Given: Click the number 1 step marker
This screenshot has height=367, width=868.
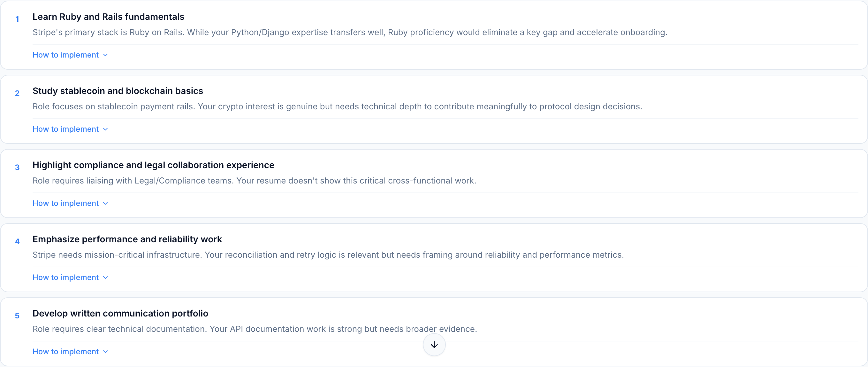Looking at the screenshot, I should 17,19.
